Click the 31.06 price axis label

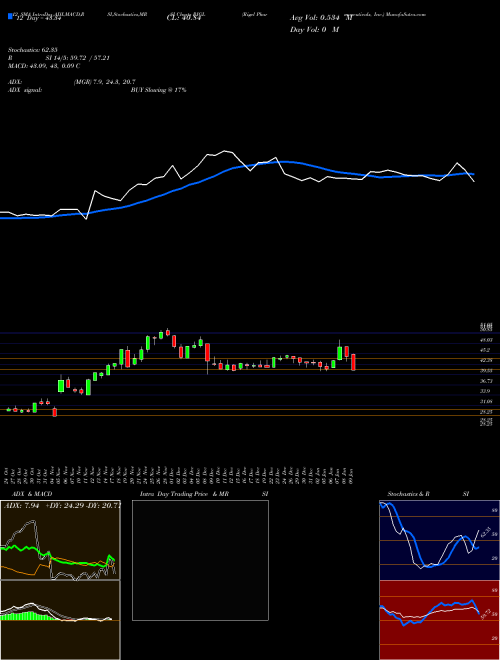pos(486,402)
